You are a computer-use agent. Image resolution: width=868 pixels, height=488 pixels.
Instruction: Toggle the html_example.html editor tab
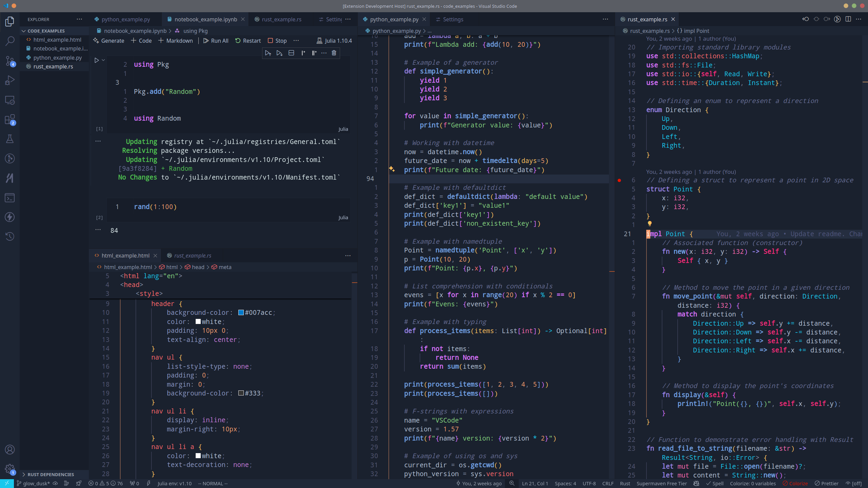point(126,256)
